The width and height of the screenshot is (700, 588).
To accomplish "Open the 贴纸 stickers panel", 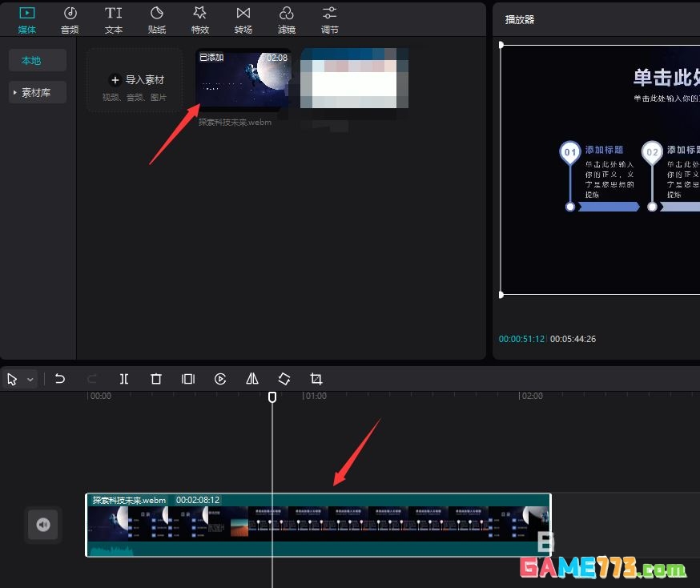I will click(157, 19).
